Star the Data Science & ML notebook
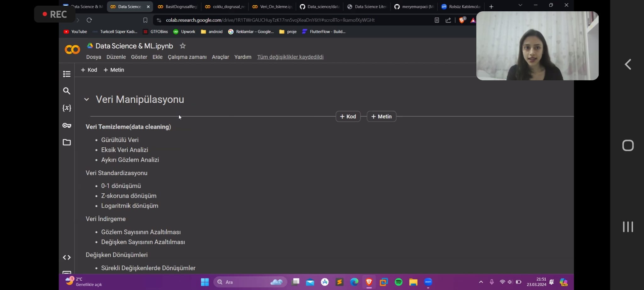Viewport: 644px width, 290px height. point(183,46)
